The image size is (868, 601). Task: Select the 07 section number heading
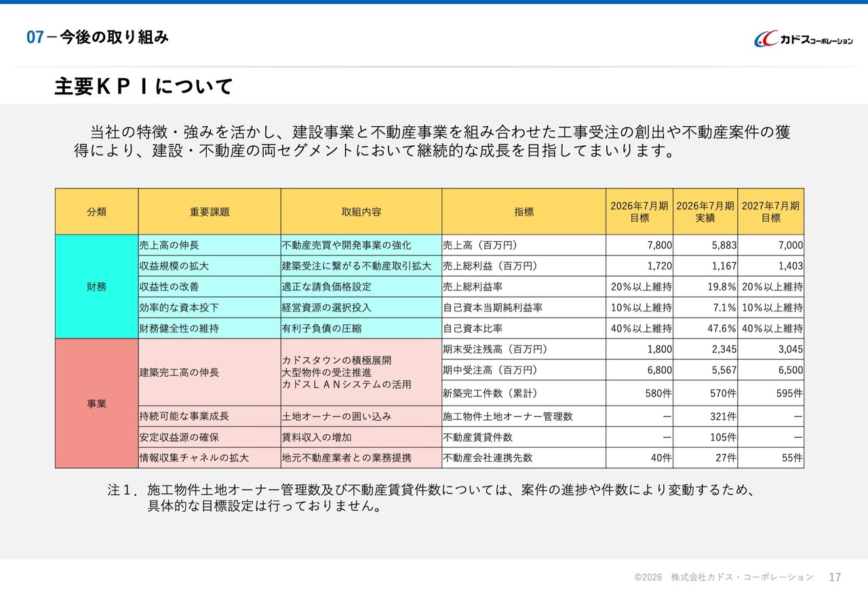coord(35,38)
